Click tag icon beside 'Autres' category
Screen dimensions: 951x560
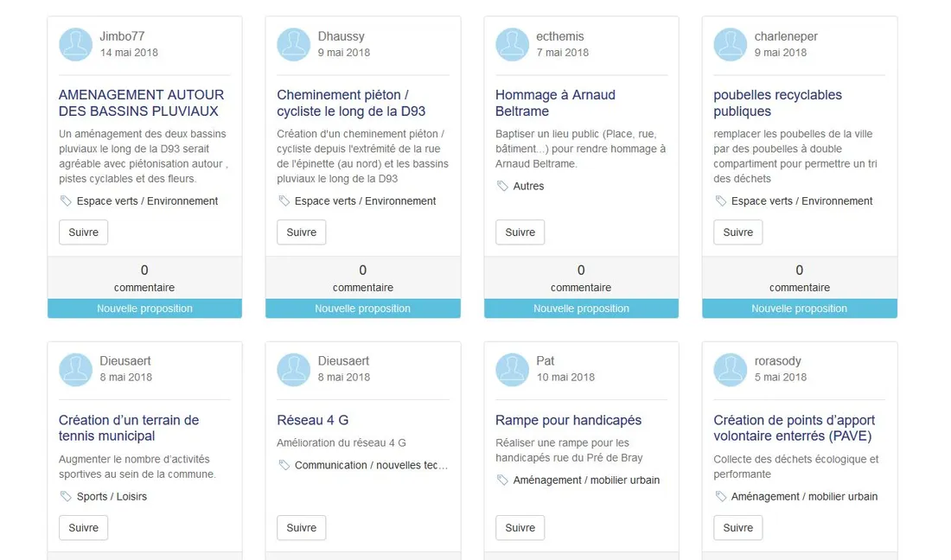click(502, 186)
